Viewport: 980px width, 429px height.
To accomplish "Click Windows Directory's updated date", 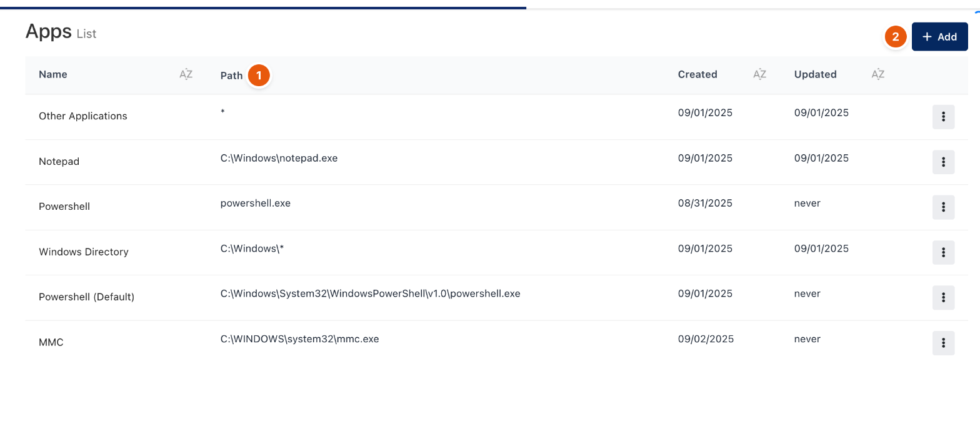I will 821,249.
